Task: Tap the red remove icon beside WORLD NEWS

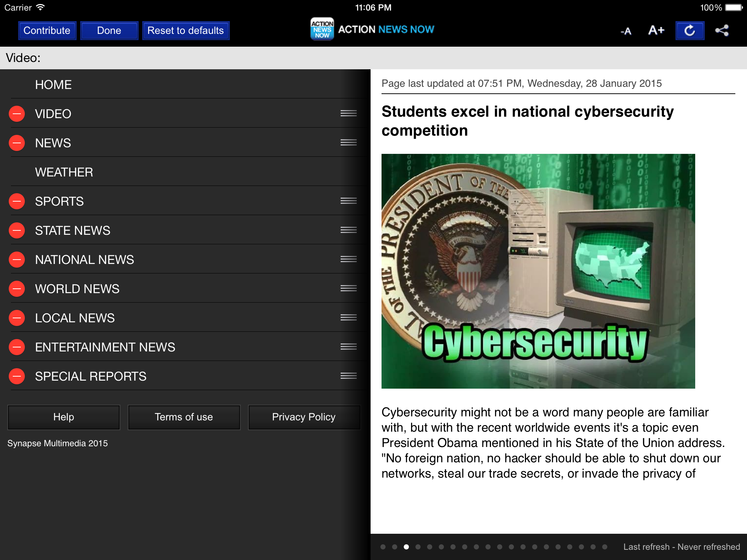Action: (17, 289)
